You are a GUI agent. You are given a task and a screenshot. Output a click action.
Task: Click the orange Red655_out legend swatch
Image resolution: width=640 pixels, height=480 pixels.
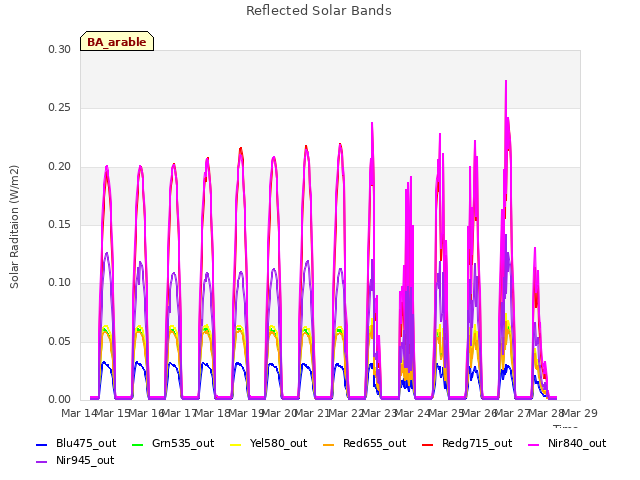[329, 445]
